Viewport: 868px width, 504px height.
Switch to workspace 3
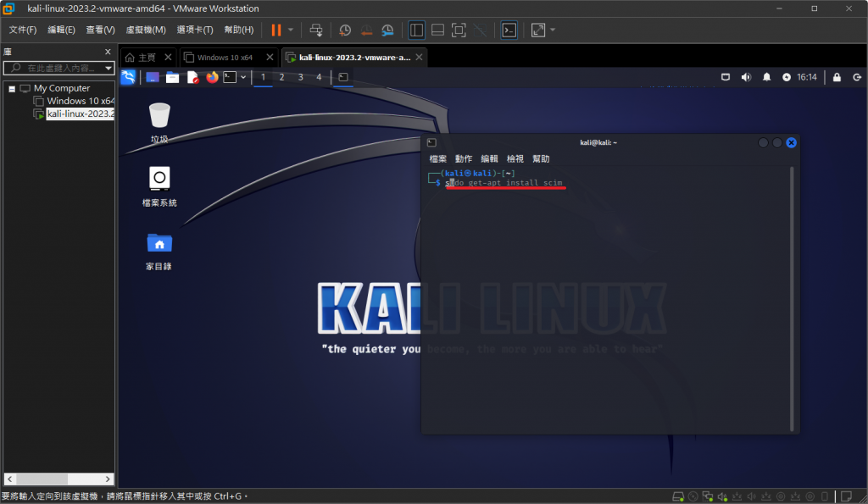(301, 77)
